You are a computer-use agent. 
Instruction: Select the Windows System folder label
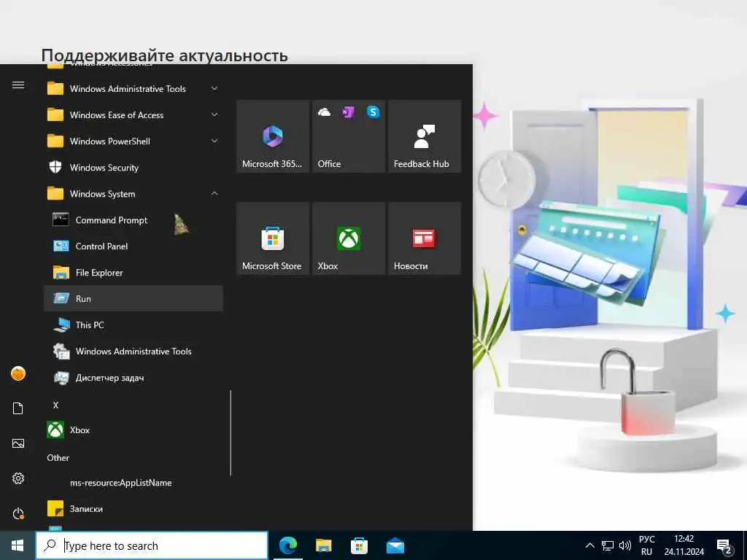point(102,194)
